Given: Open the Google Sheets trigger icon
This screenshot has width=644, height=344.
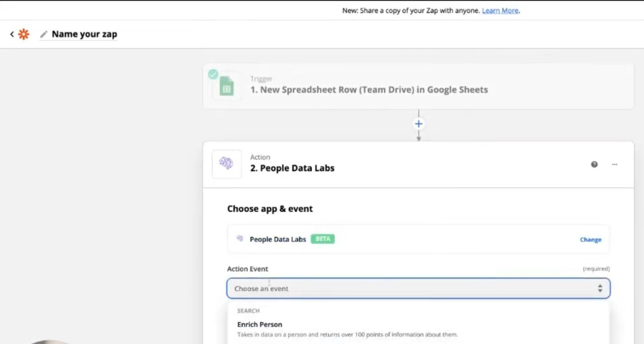Looking at the screenshot, I should point(227,86).
